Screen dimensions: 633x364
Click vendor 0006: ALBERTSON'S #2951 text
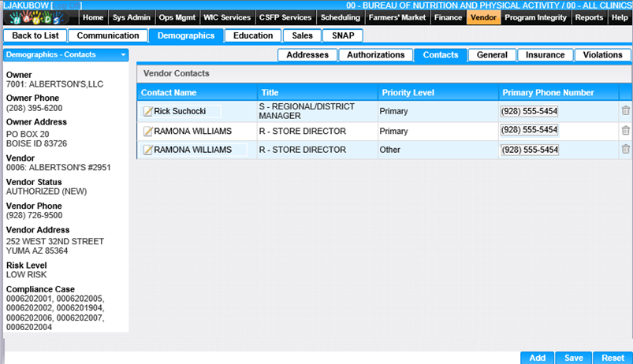click(x=58, y=168)
